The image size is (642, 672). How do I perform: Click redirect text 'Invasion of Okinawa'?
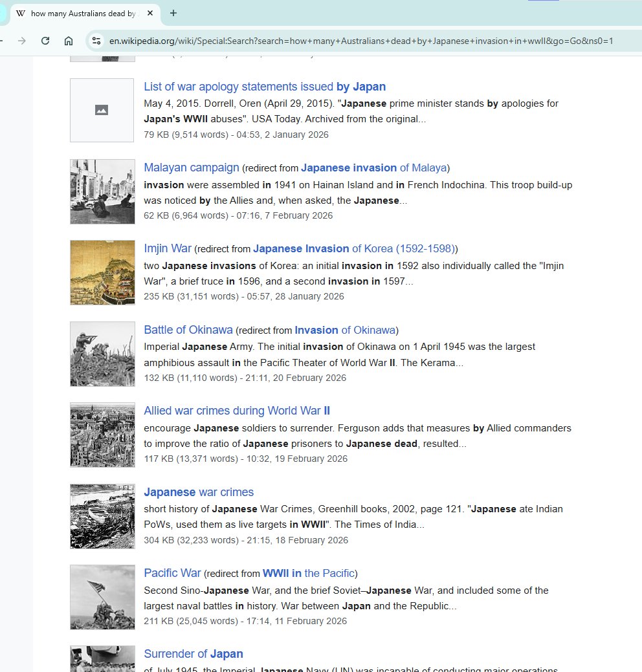tap(345, 331)
